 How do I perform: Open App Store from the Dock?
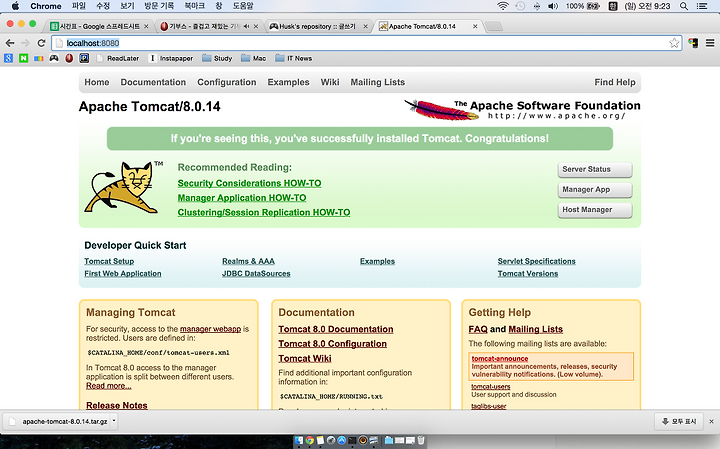click(342, 441)
